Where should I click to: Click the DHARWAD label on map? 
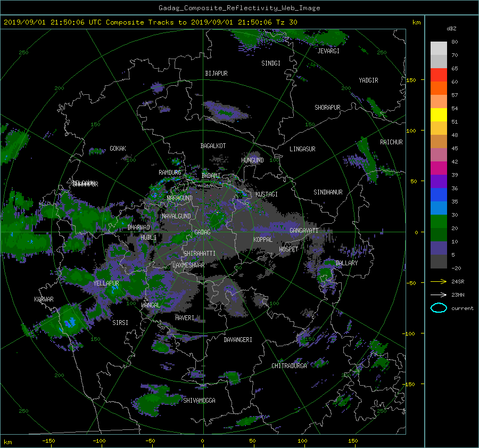pos(139,227)
